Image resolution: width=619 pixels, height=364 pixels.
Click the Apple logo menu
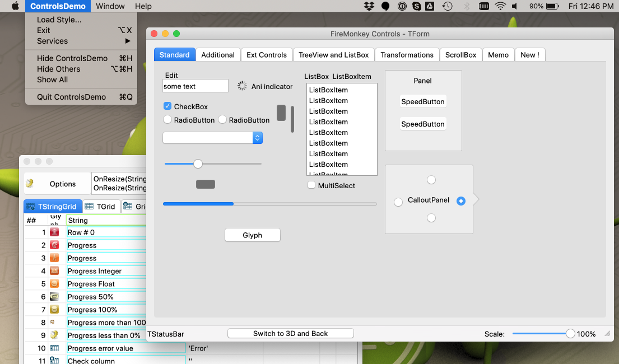(x=15, y=6)
